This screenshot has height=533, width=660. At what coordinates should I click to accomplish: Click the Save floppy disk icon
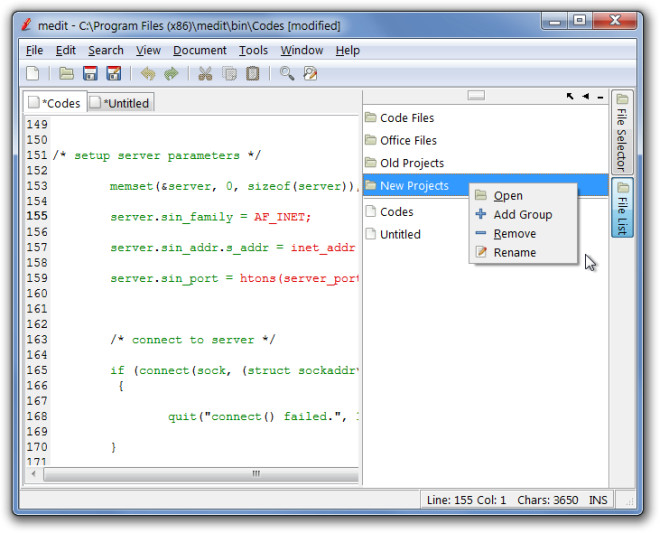(x=90, y=74)
